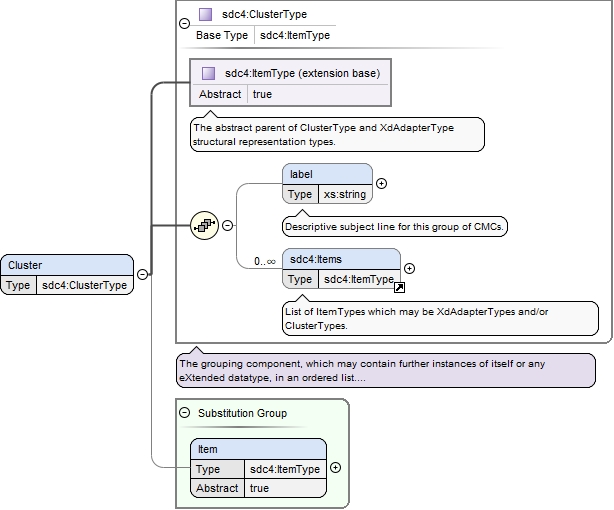The width and height of the screenshot is (614, 510).
Task: Expand the sdc4:Items element
Action: (x=409, y=268)
